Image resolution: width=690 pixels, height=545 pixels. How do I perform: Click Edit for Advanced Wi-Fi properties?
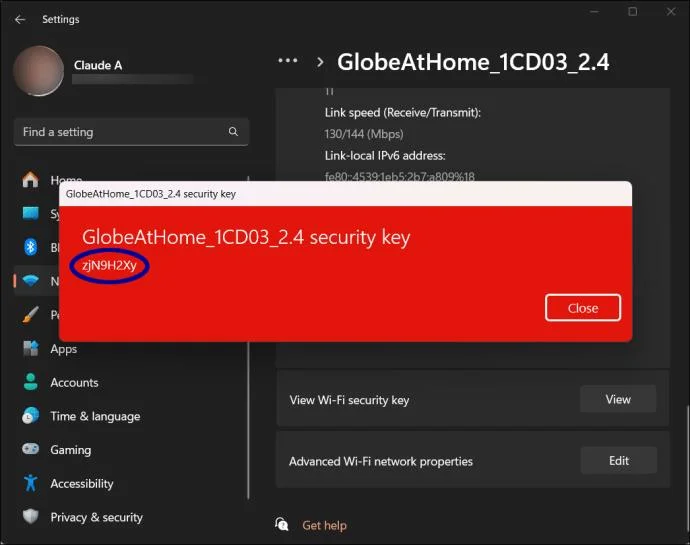pos(619,460)
